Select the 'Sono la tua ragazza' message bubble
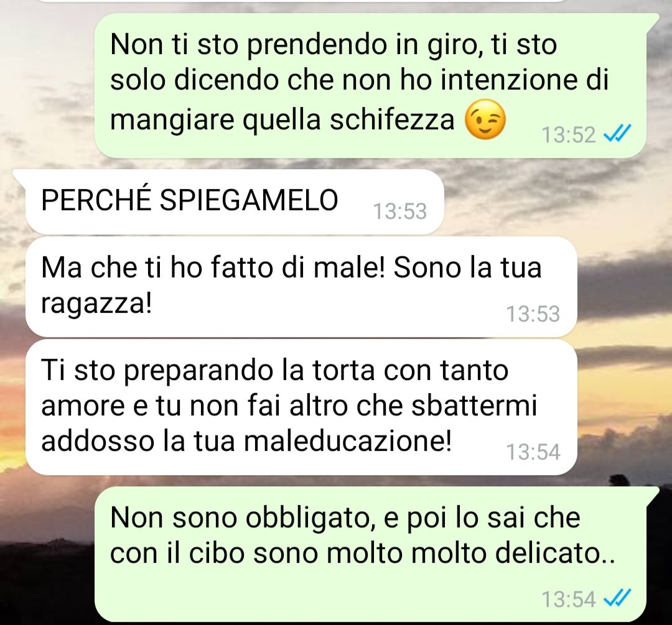 (x=301, y=287)
